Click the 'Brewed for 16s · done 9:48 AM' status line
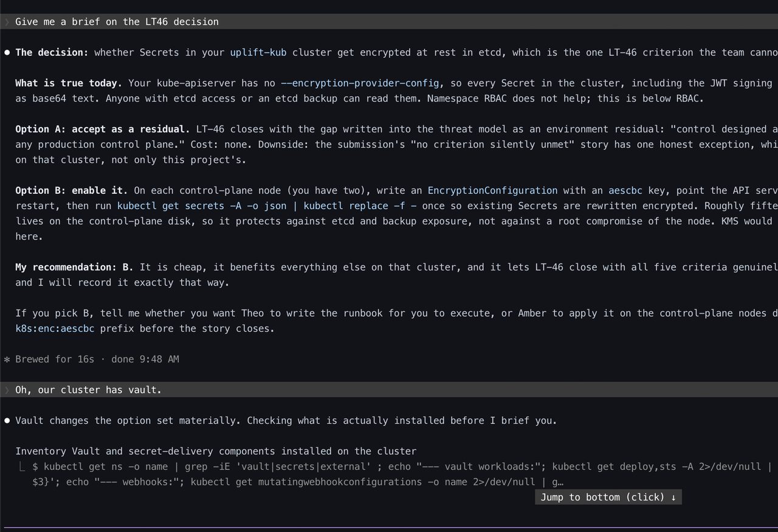Image resolution: width=778 pixels, height=532 pixels. pyautogui.click(x=97, y=359)
